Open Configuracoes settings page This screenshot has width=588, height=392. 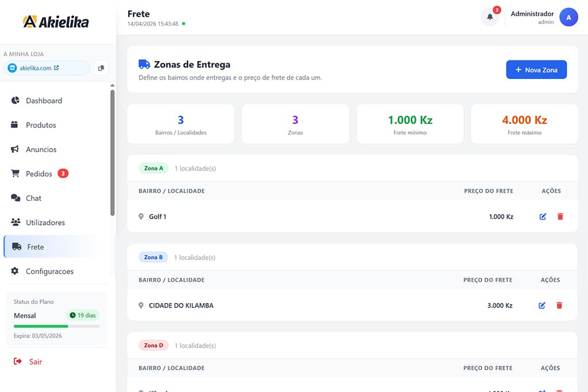tap(49, 271)
